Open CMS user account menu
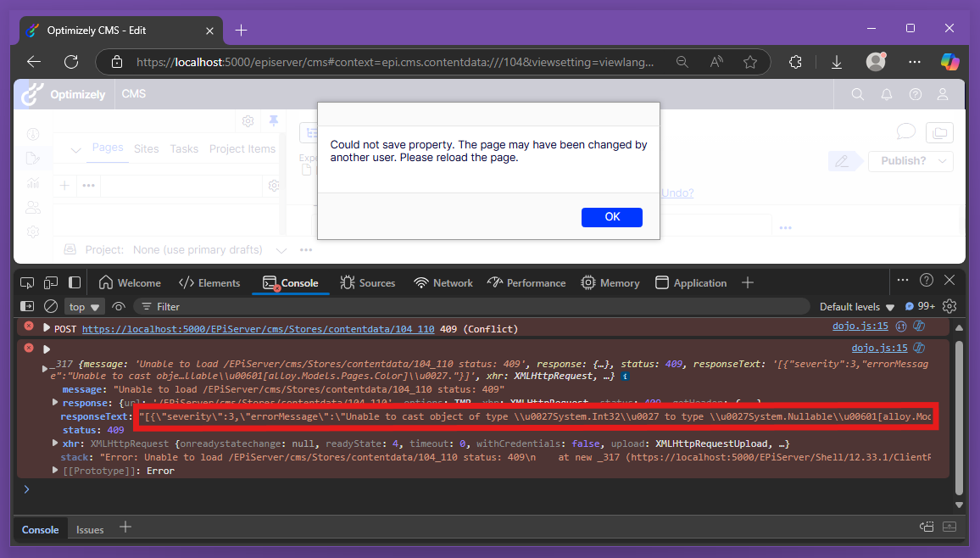The height and width of the screenshot is (558, 980). (x=943, y=94)
